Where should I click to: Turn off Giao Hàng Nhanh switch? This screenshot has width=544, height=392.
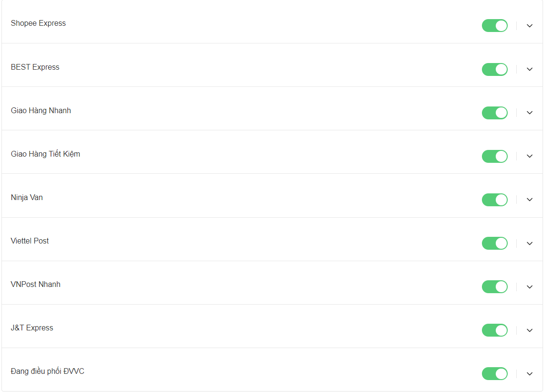494,113
